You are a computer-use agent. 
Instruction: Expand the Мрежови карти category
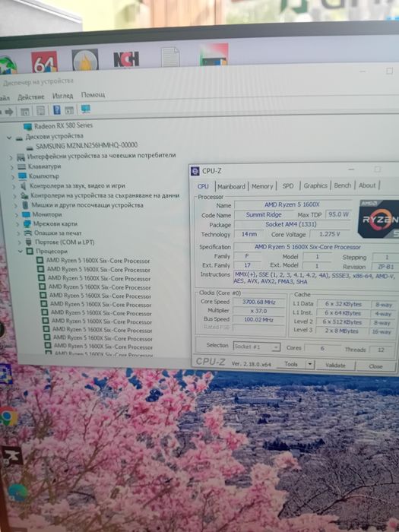[17, 224]
